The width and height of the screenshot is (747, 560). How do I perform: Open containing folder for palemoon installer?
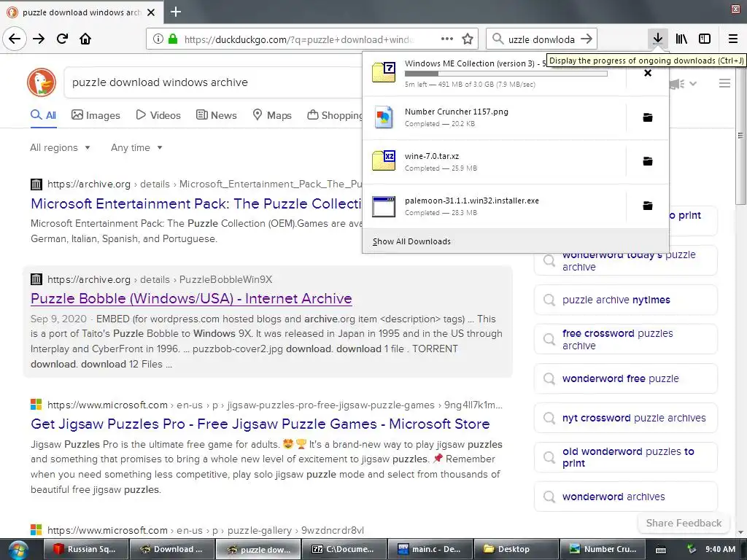tap(648, 206)
